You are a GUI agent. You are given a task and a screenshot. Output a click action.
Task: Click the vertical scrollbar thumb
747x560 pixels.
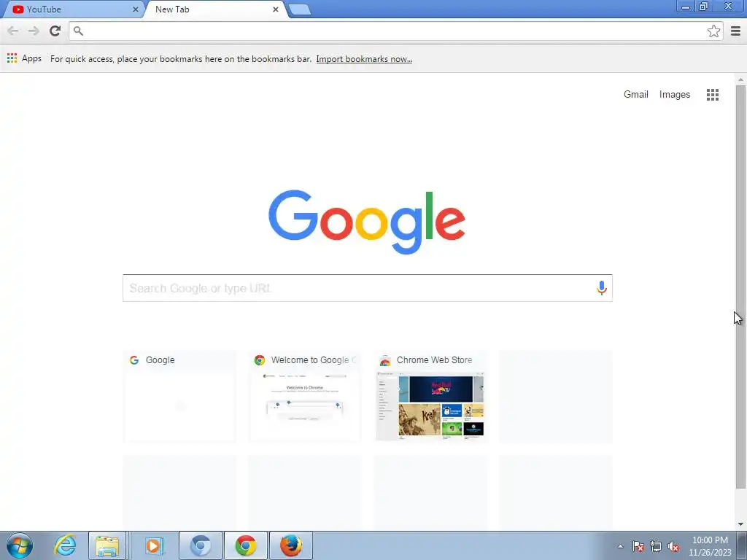coord(740,287)
